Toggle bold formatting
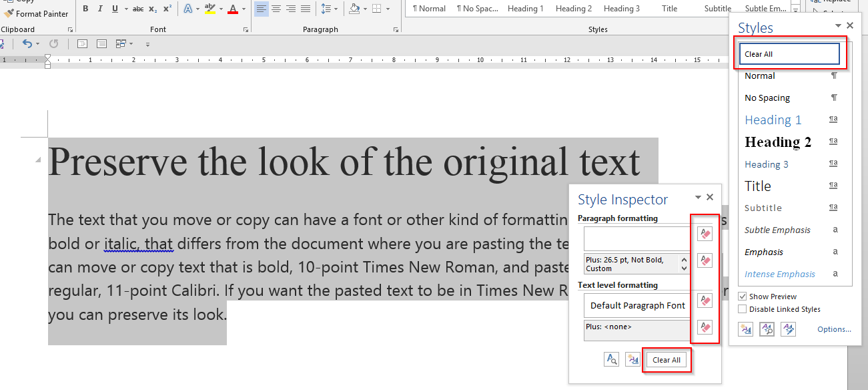 (x=85, y=9)
